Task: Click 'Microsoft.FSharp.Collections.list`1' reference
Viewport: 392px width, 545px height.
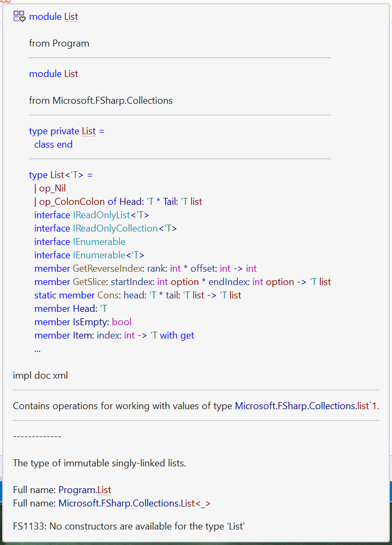Action: point(306,406)
